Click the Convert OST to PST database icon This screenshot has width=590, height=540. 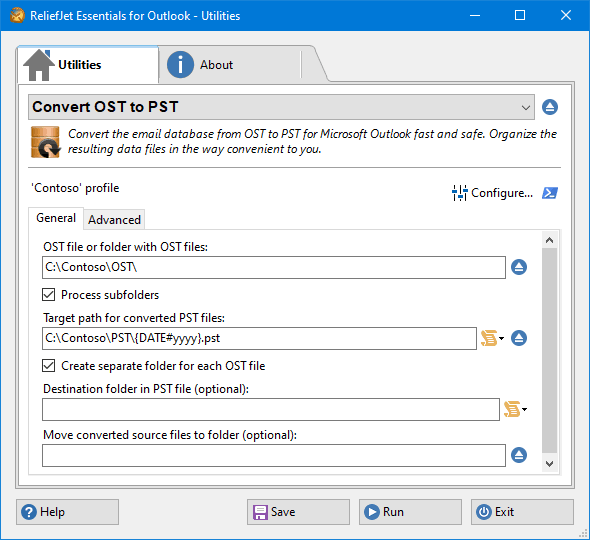45,142
